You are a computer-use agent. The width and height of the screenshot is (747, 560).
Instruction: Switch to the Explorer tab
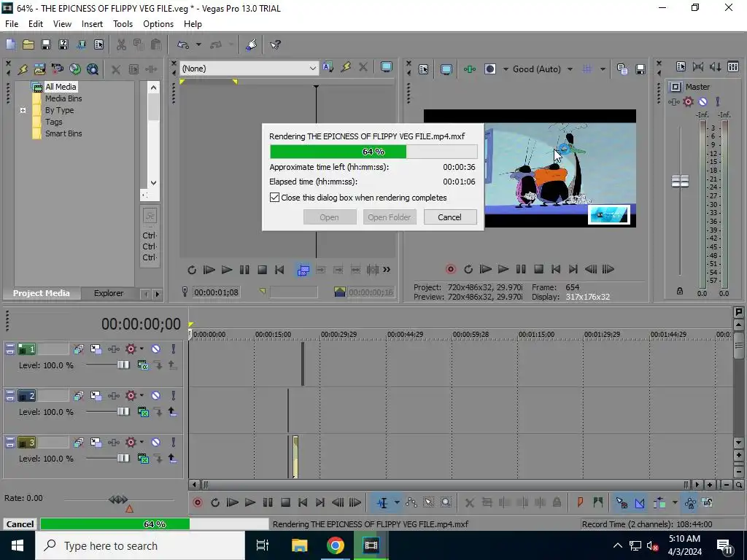[109, 293]
